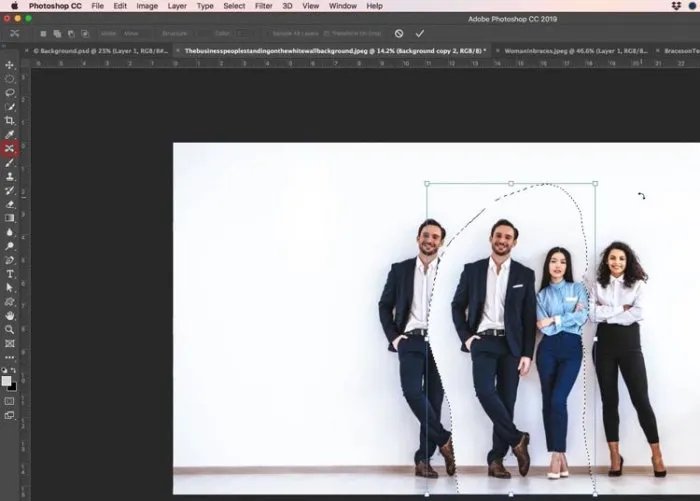Select the Zoom magnifier tool
Image resolution: width=700 pixels, height=501 pixels.
[x=10, y=329]
